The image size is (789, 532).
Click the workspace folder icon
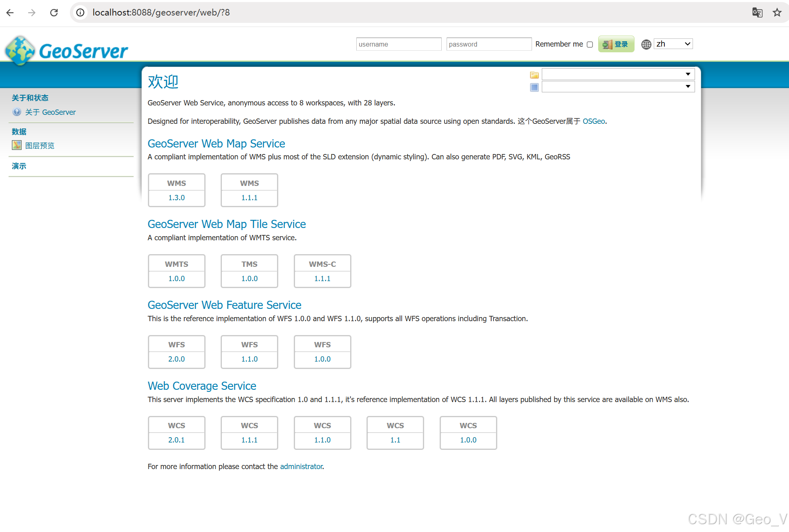pyautogui.click(x=534, y=75)
